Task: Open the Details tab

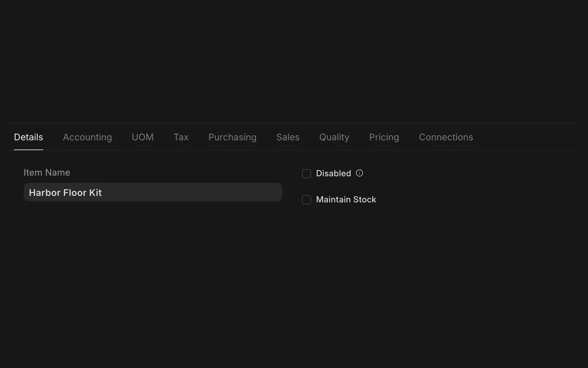Action: pyautogui.click(x=28, y=137)
